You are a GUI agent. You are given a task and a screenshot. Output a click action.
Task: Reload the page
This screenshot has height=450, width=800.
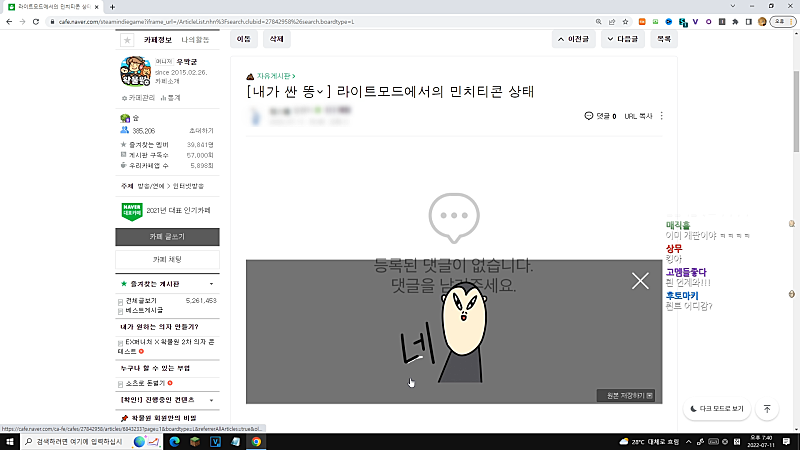[x=36, y=21]
